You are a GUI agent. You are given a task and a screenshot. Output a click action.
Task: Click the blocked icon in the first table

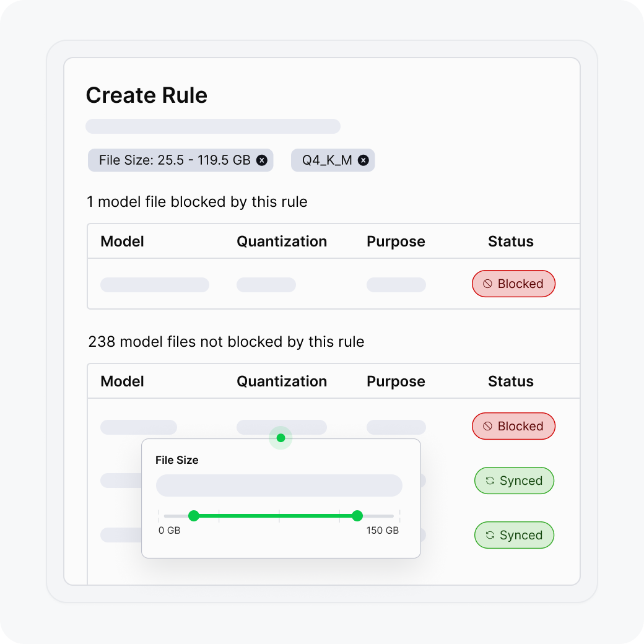click(x=487, y=284)
